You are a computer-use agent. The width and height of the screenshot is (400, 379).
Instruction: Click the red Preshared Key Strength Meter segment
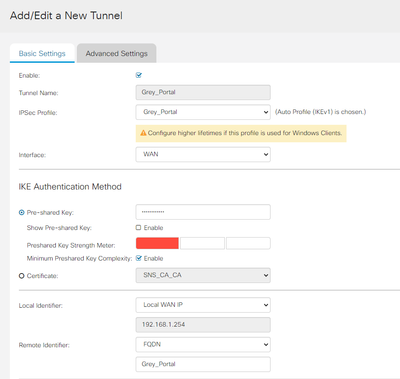tap(157, 243)
